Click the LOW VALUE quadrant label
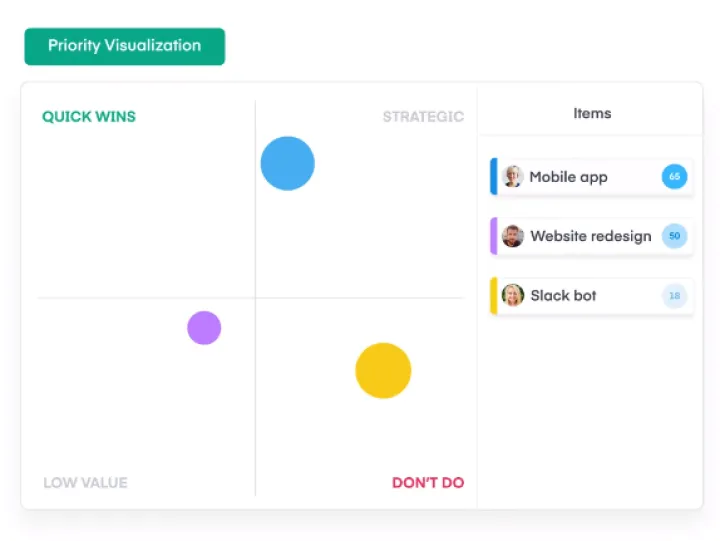Image resolution: width=720 pixels, height=541 pixels. tap(85, 483)
